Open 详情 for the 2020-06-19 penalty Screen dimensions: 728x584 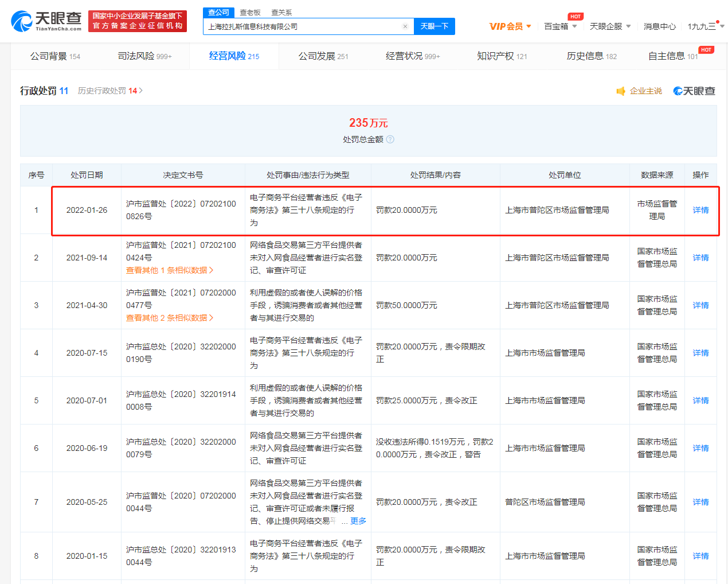[x=700, y=448]
